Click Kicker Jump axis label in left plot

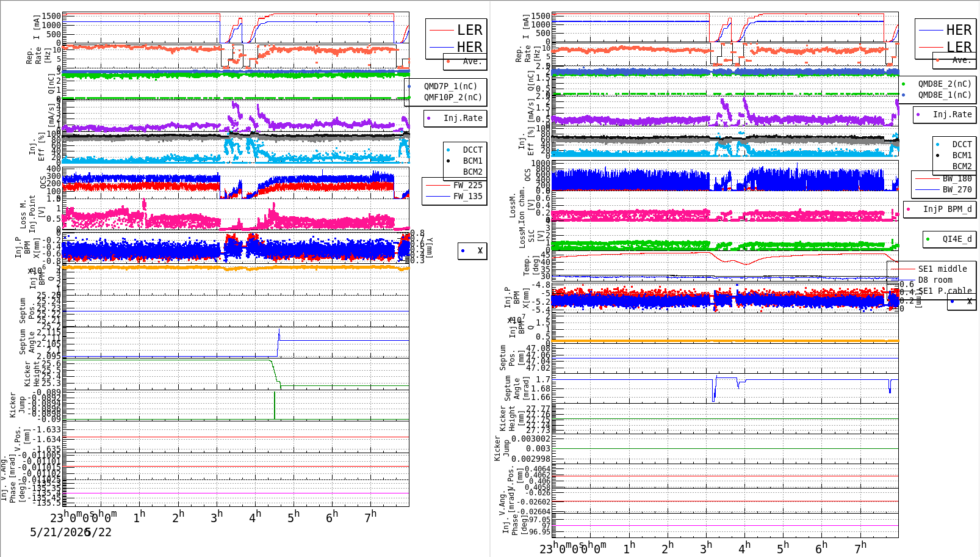[x=17, y=406]
